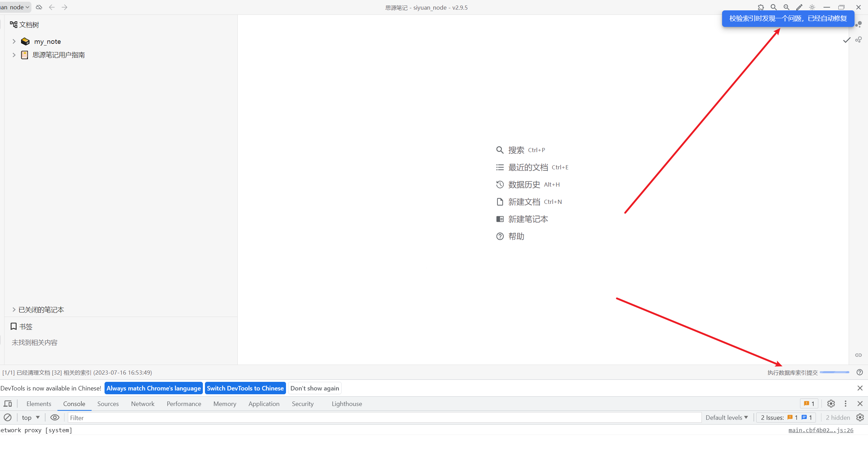This screenshot has width=868, height=456.
Task: Click the pencil edit-mode icon
Action: point(799,7)
